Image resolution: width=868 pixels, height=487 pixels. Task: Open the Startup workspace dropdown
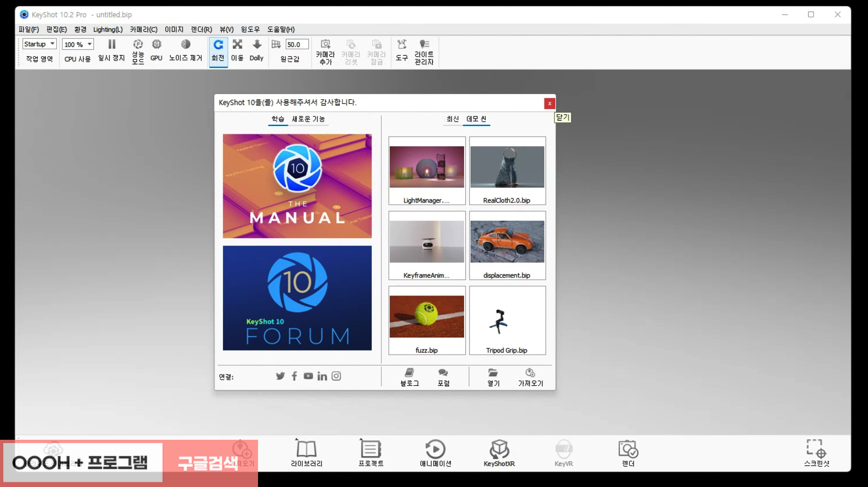click(39, 44)
